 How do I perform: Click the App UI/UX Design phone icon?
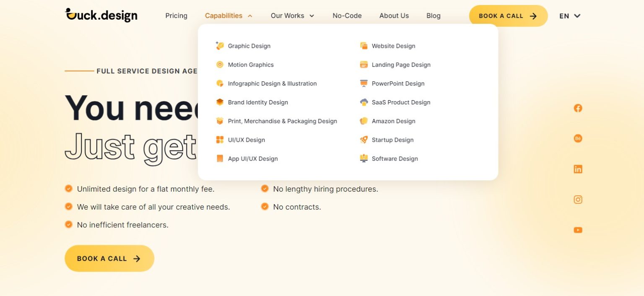pos(220,158)
